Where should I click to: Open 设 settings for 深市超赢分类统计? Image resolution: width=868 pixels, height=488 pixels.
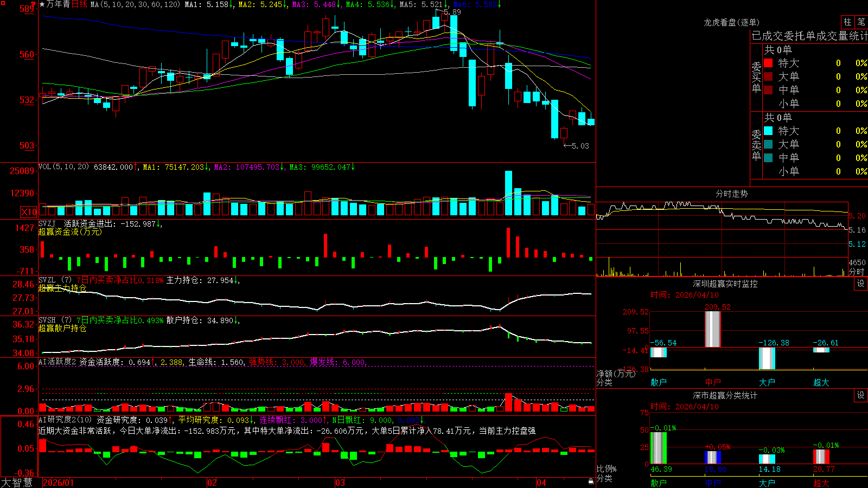tap(861, 395)
